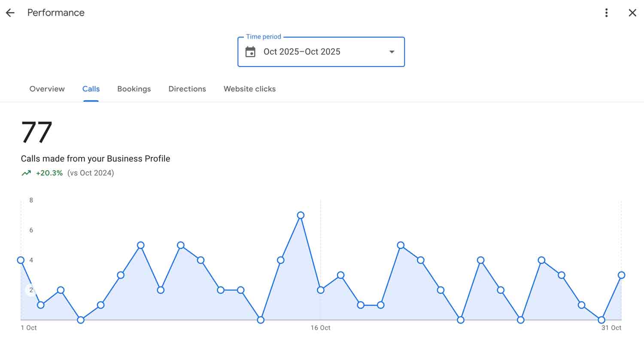Click the '1 Oct' axis label

pyautogui.click(x=29, y=328)
